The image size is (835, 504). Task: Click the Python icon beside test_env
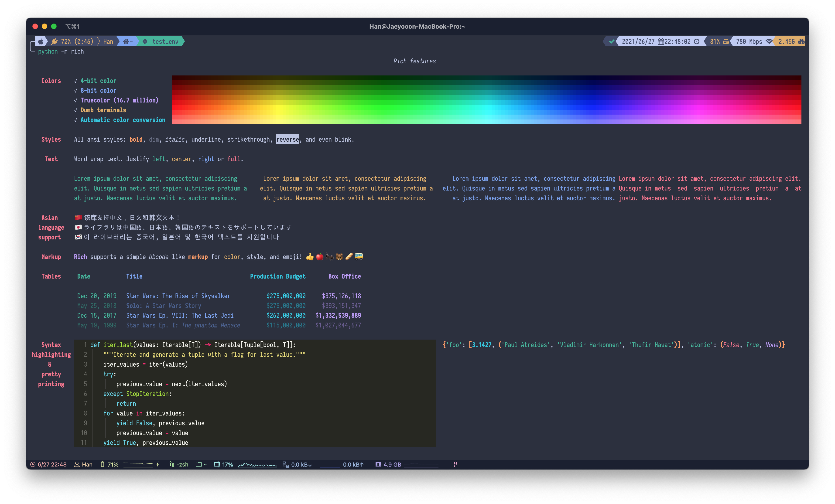pos(145,41)
